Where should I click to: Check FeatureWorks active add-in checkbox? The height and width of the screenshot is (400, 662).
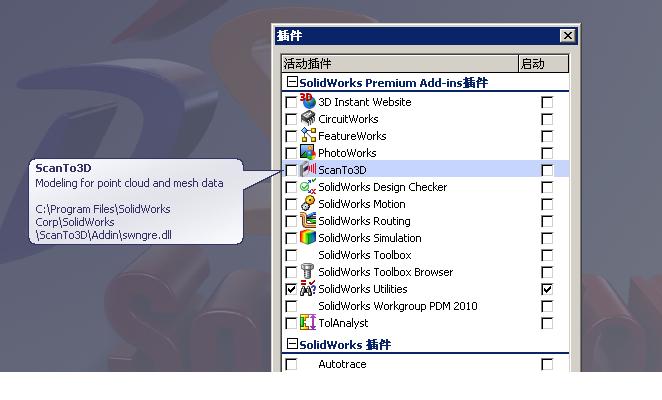291,136
